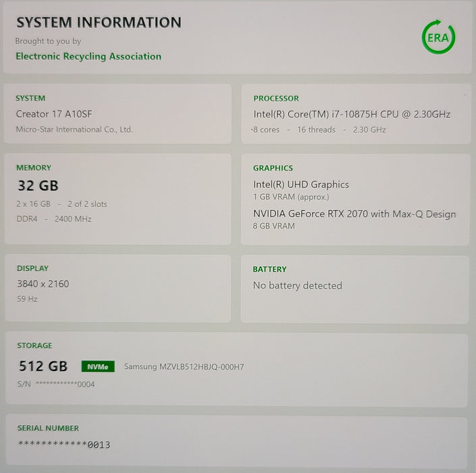Click the MEMORY section heading
Image resolution: width=476 pixels, height=473 pixels.
(34, 168)
